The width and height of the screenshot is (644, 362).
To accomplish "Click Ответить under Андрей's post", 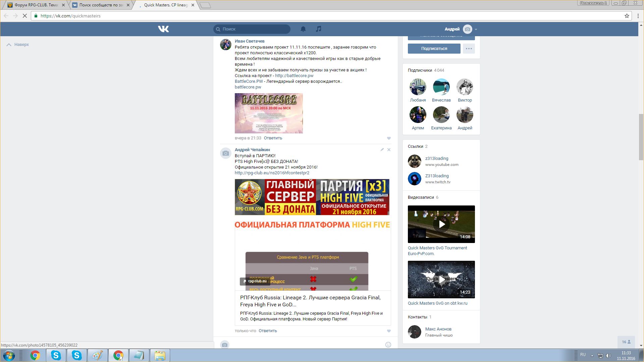I will coord(268,331).
